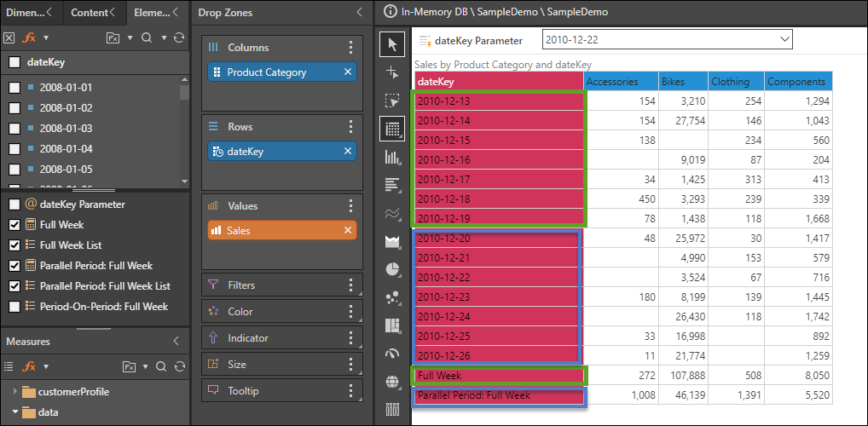Expand the customerProfile folder
Image resolution: width=868 pixels, height=426 pixels.
point(14,392)
